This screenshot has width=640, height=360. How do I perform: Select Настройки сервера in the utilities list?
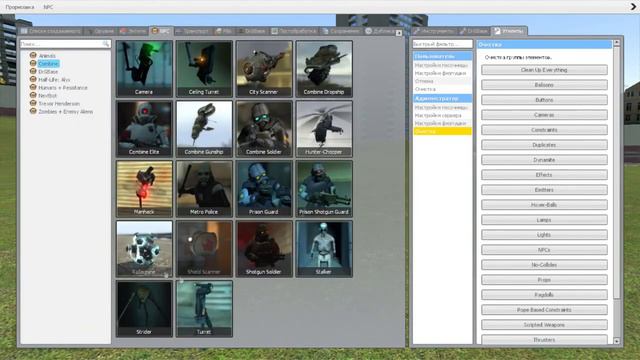[x=442, y=116]
